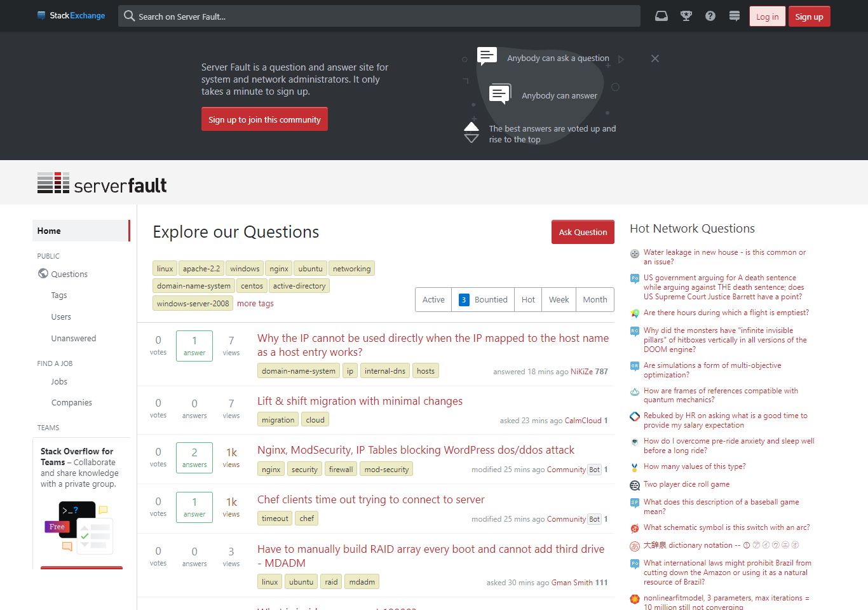This screenshot has height=610, width=868.
Task: Click site icon beside flight emptiest question
Action: pos(634,313)
